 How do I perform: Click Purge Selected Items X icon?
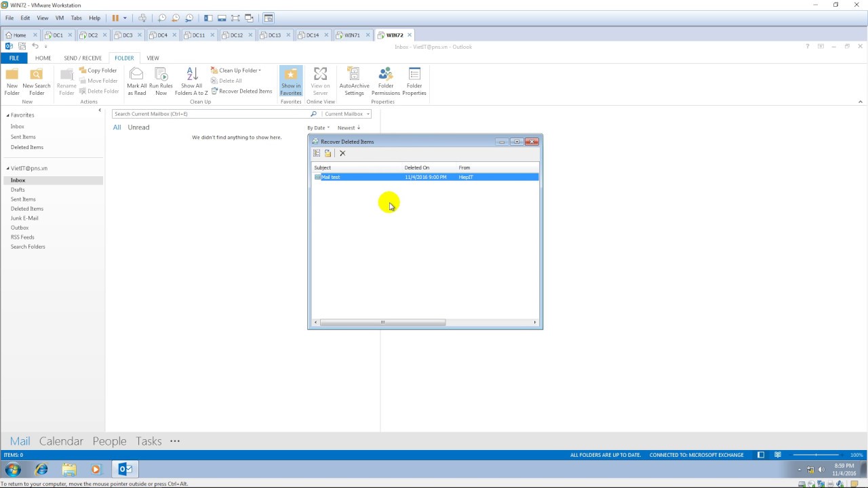click(x=342, y=153)
